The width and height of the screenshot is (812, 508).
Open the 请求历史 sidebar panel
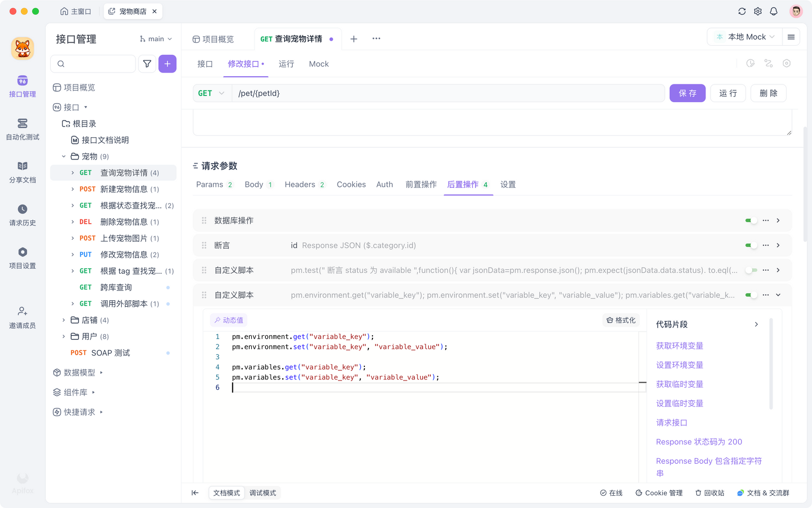22,214
